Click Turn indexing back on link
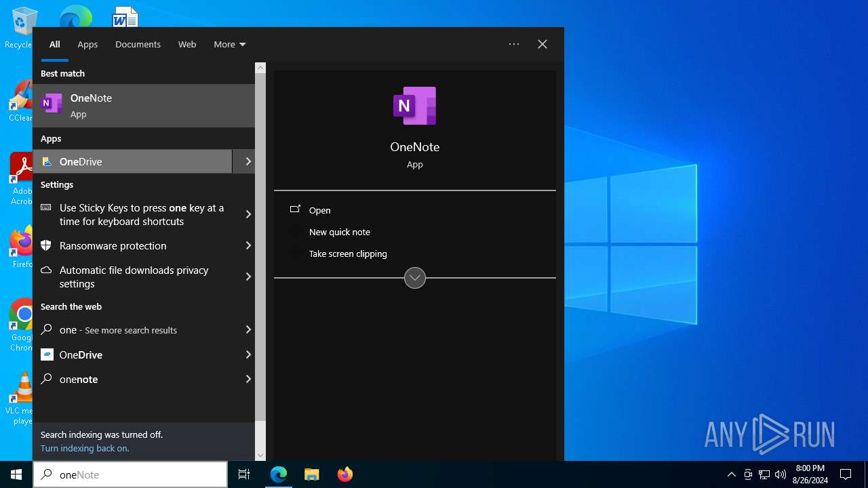Viewport: 868px width, 488px height. pyautogui.click(x=85, y=448)
